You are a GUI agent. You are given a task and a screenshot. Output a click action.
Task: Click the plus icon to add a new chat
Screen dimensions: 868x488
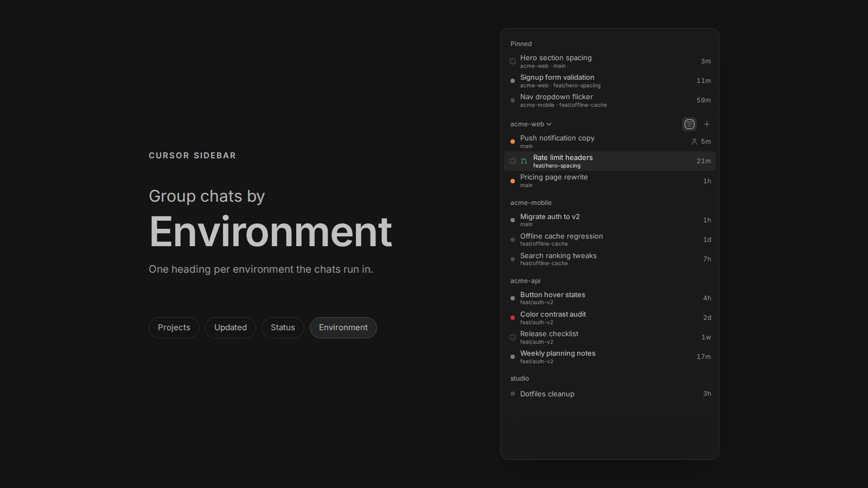[x=707, y=124]
